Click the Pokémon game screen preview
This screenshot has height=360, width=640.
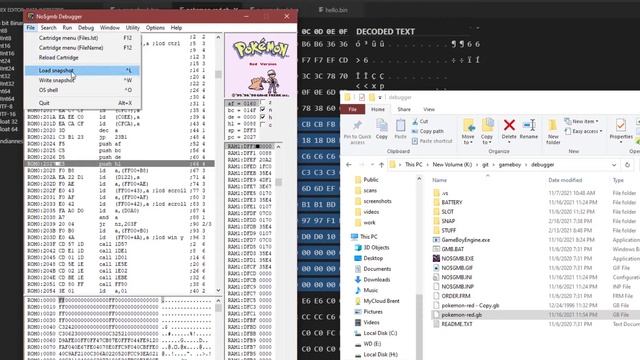(260, 66)
